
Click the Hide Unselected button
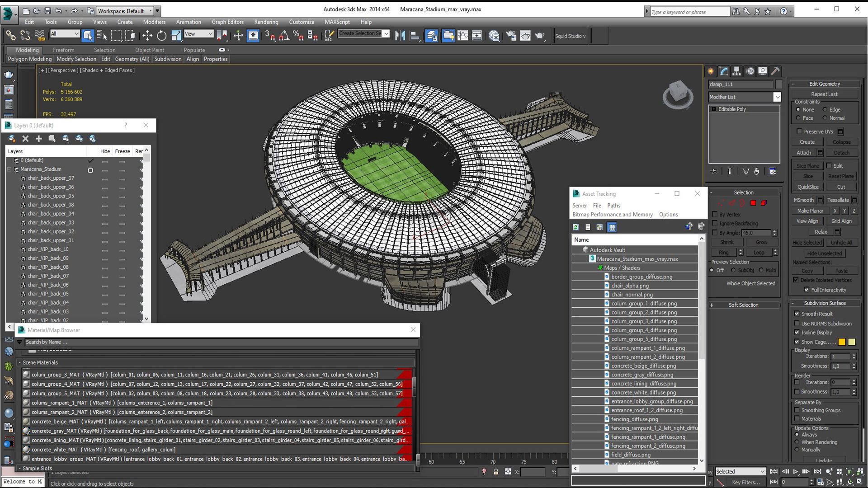(x=824, y=253)
